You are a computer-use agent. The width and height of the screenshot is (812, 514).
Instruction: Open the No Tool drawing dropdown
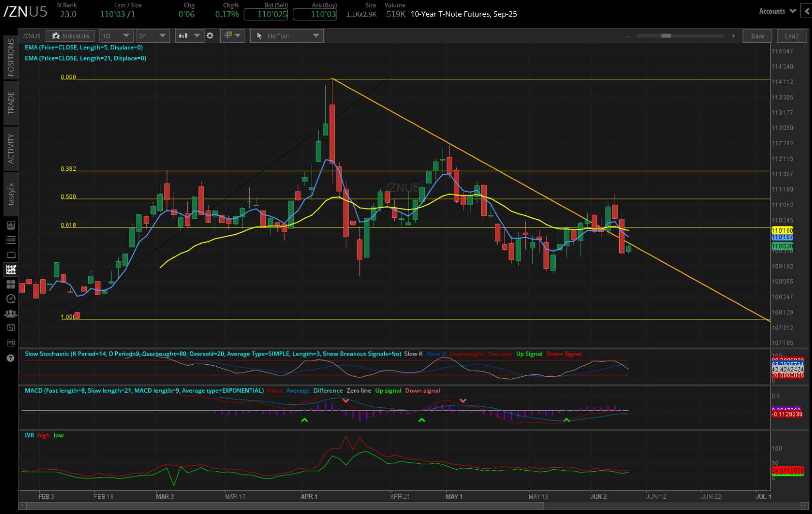point(287,36)
